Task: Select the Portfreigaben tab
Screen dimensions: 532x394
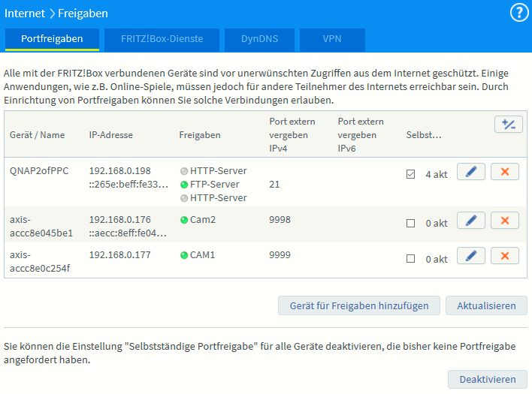Action: (52, 39)
